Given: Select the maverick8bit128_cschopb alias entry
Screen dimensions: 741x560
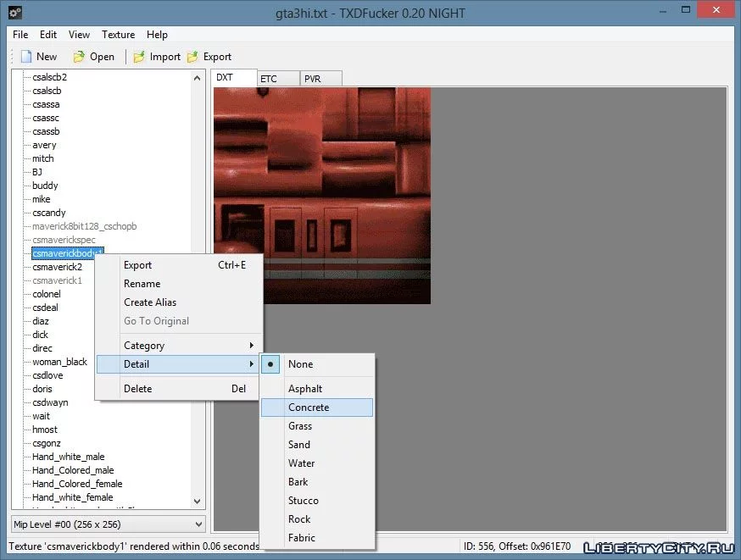Looking at the screenshot, I should (84, 226).
